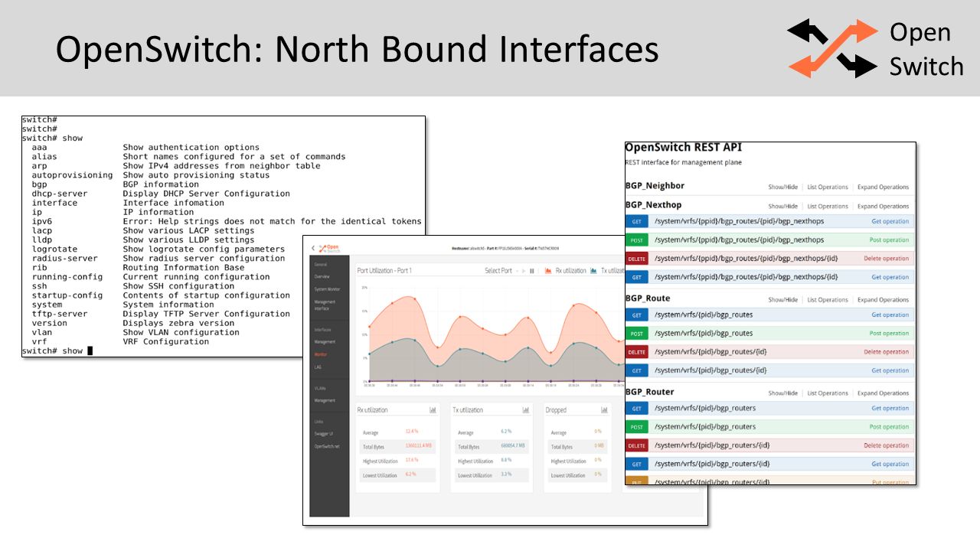980x551 pixels.
Task: Click the 'Highest Utilization' value on the Tx utilization card
Action: 506,461
